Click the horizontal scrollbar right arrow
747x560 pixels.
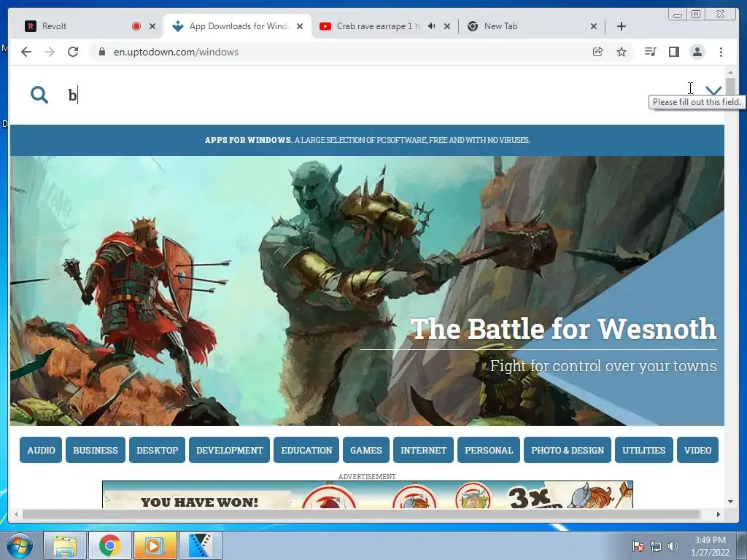coord(719,514)
